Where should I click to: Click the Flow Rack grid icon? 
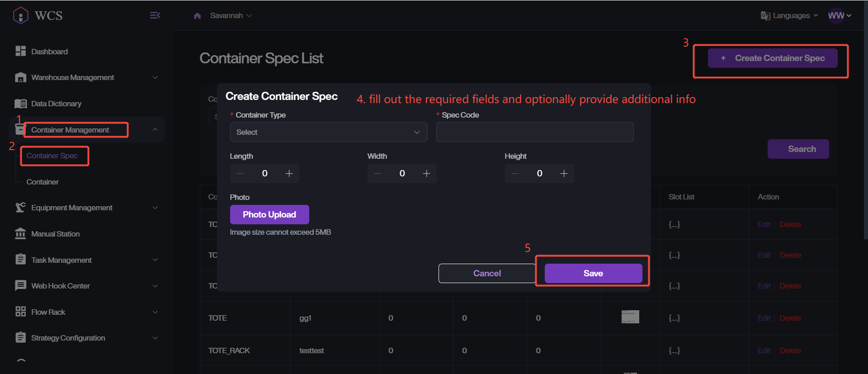(x=20, y=312)
